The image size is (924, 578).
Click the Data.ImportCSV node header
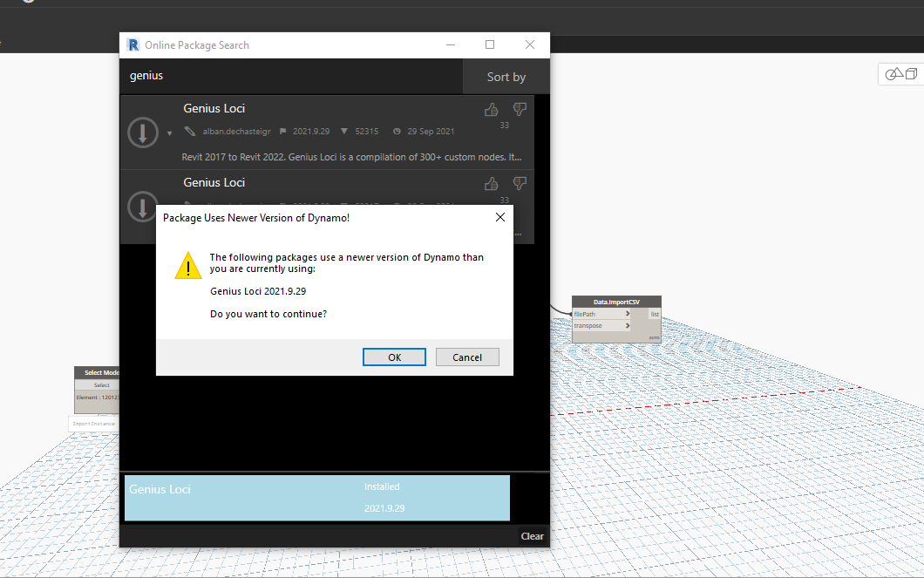point(616,302)
